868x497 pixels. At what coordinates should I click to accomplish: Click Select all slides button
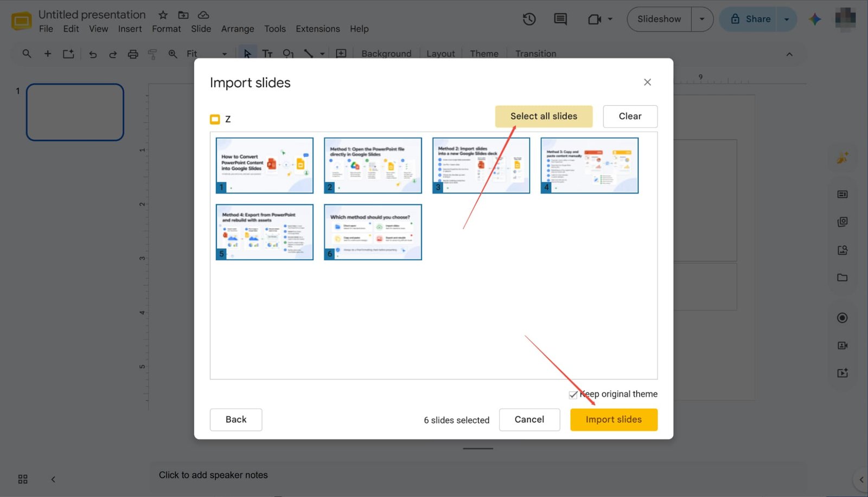coord(544,116)
